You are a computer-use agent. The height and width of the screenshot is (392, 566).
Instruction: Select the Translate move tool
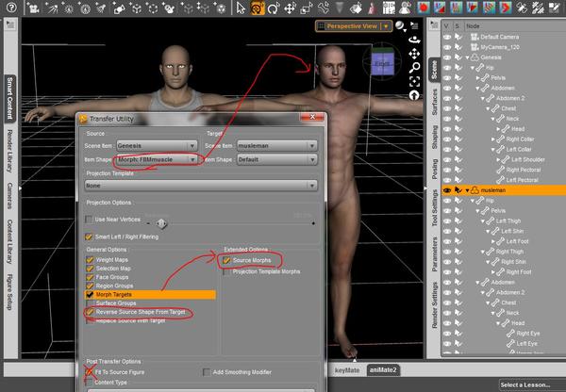(x=290, y=8)
